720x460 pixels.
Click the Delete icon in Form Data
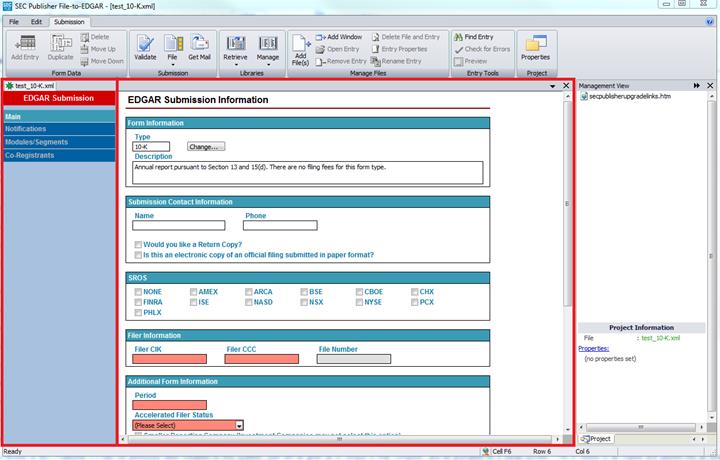tap(84, 37)
